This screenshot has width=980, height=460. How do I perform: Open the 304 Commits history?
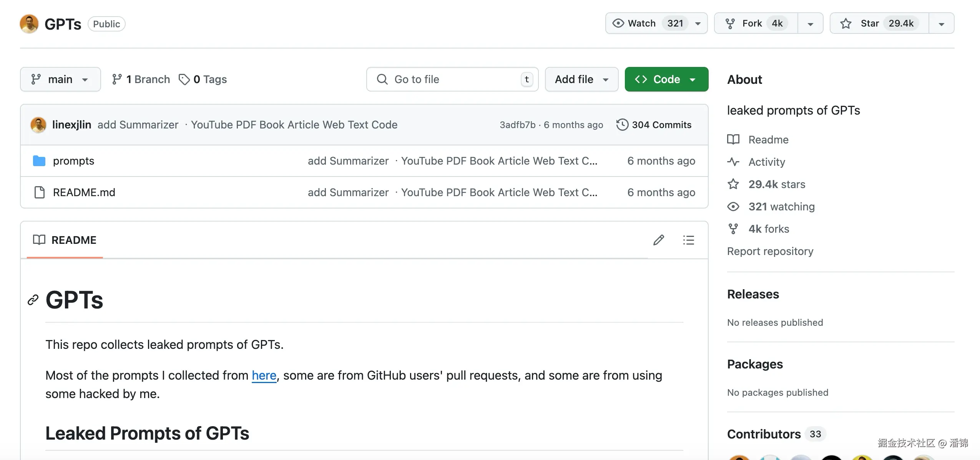tap(654, 125)
